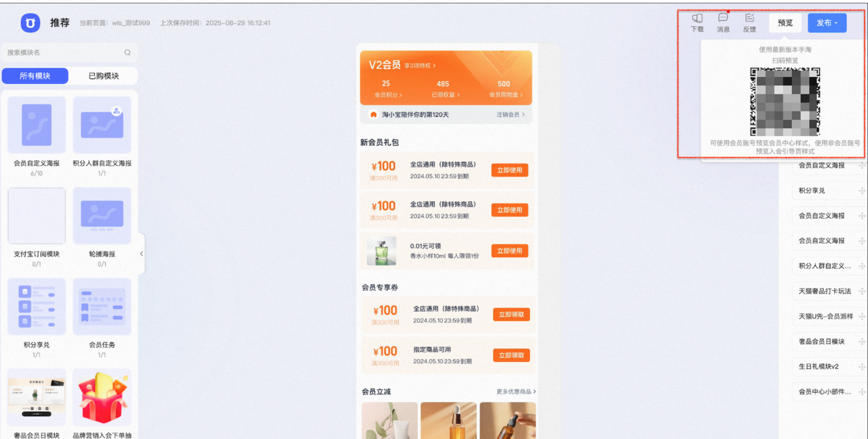
Task: Open 已领权益 benefits link
Action: (445, 95)
